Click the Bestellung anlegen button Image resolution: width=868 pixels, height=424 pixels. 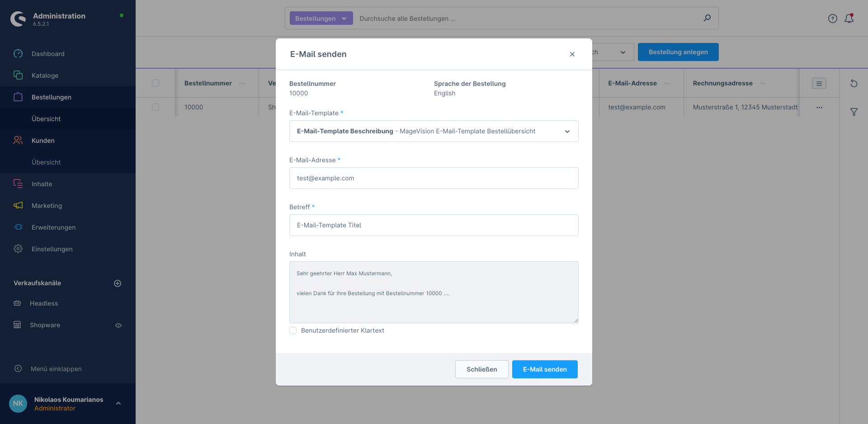point(678,52)
